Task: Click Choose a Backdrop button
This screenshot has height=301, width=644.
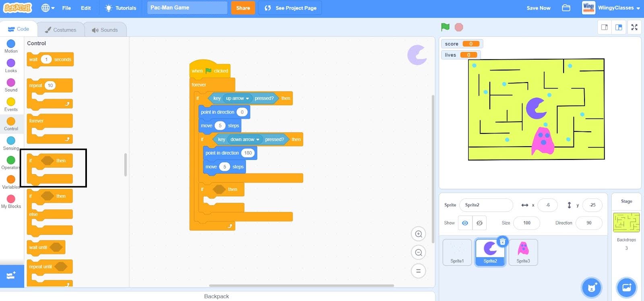Action: [x=627, y=287]
